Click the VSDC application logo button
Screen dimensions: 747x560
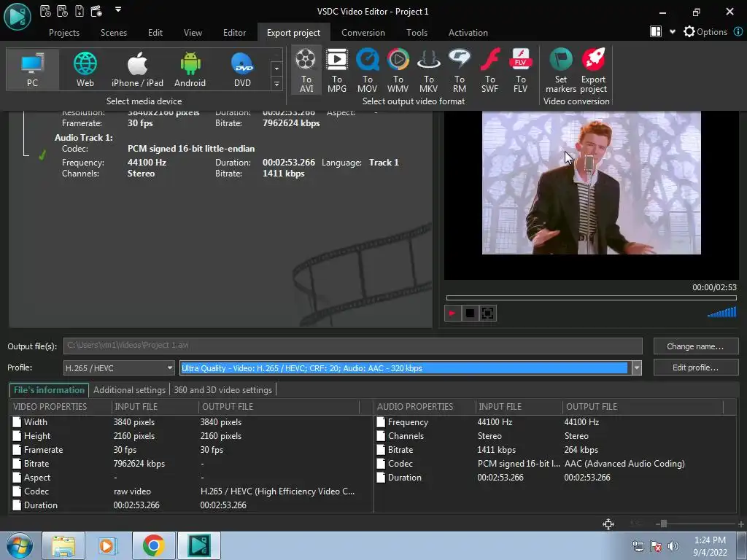pos(18,16)
